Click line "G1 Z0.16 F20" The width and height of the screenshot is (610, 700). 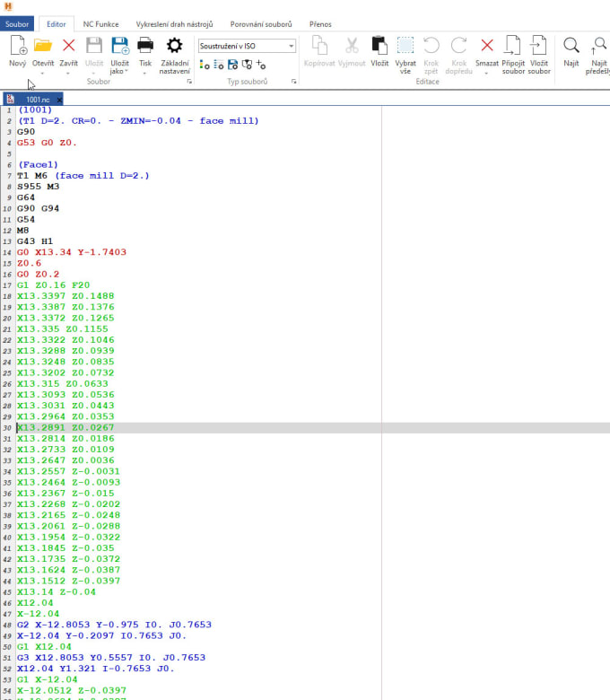pyautogui.click(x=53, y=285)
